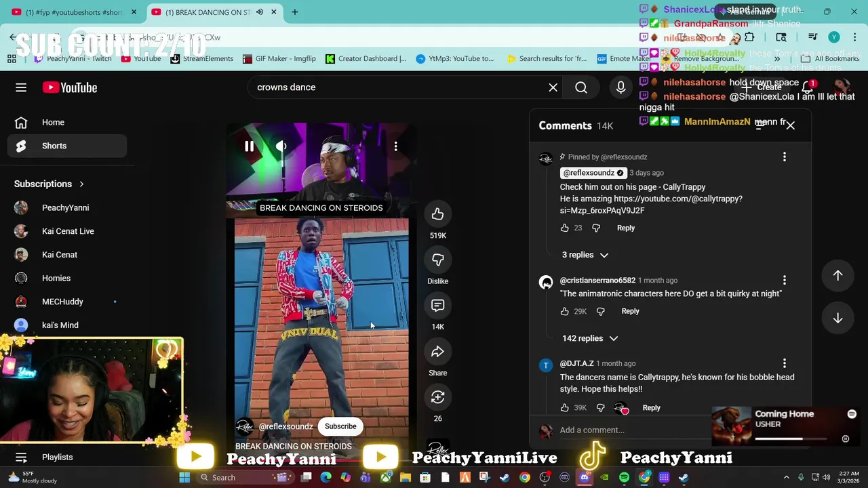Viewport: 868px width, 488px height.
Task: Open PeachyYanni subscription channel
Action: (66, 208)
